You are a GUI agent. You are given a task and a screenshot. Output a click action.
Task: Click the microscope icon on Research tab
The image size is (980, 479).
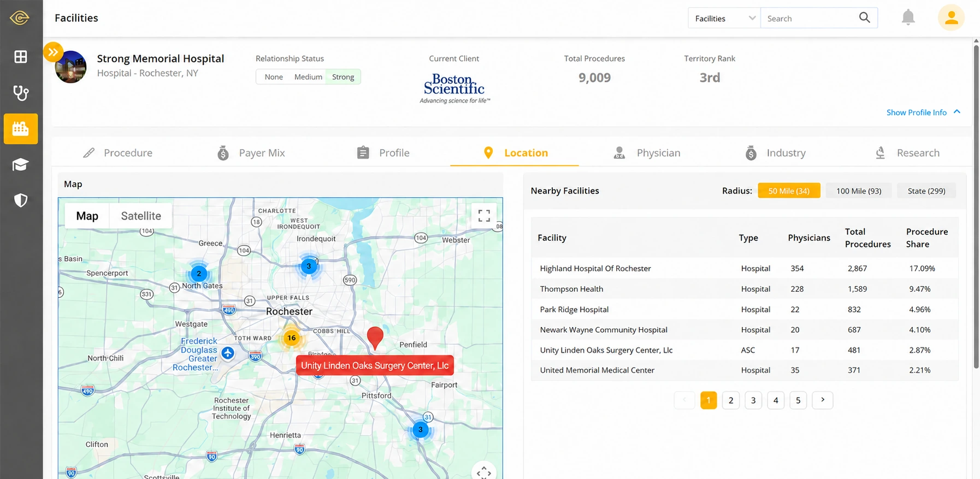(880, 153)
